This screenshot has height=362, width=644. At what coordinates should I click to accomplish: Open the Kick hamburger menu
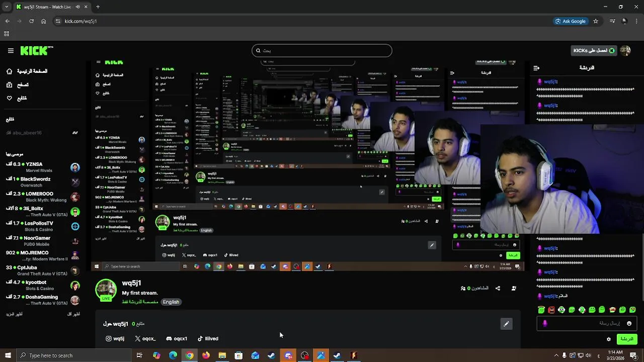pyautogui.click(x=11, y=50)
